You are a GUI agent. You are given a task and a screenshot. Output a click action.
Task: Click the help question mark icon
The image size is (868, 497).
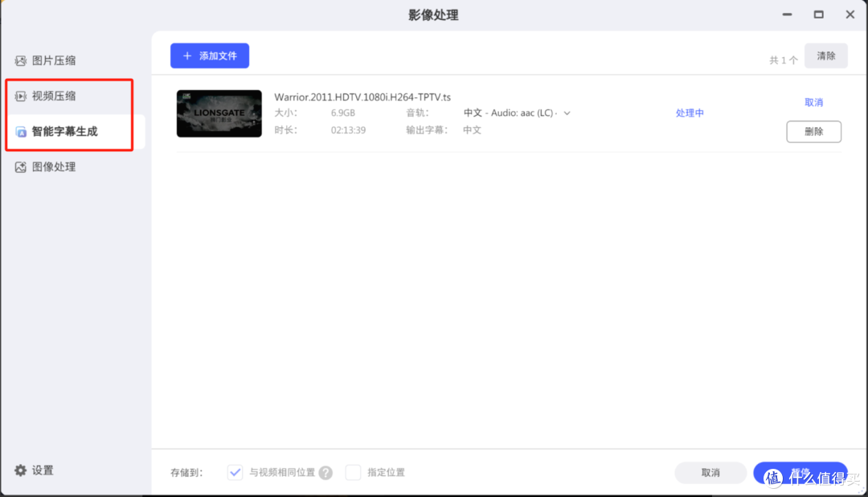(325, 473)
